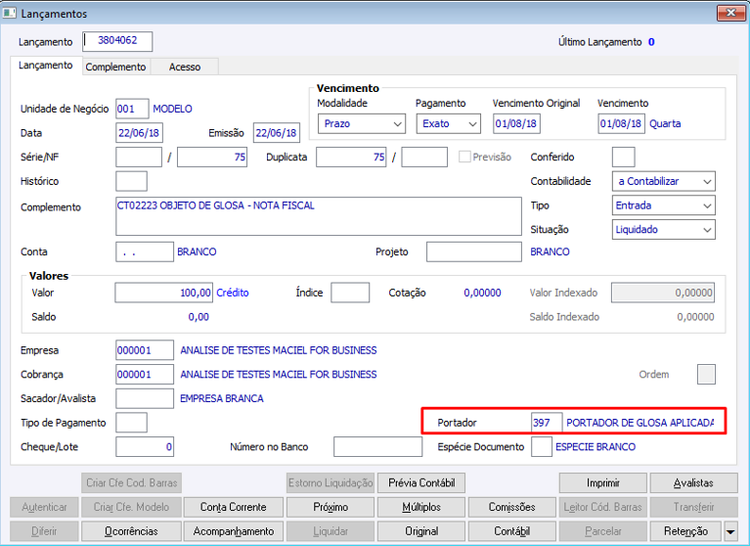Open the Modalidade dropdown showing Prazo
The image size is (750, 546).
[362, 124]
